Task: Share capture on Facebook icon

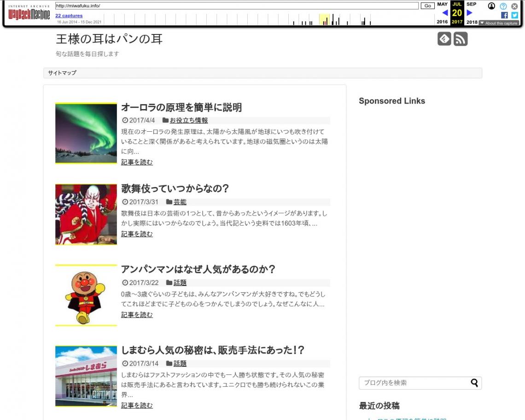Action: pyautogui.click(x=504, y=15)
